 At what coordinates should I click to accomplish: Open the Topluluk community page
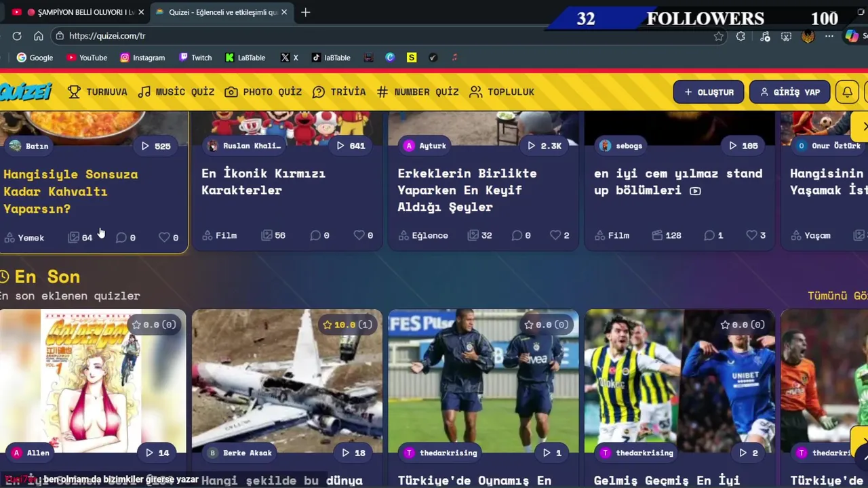tap(502, 91)
